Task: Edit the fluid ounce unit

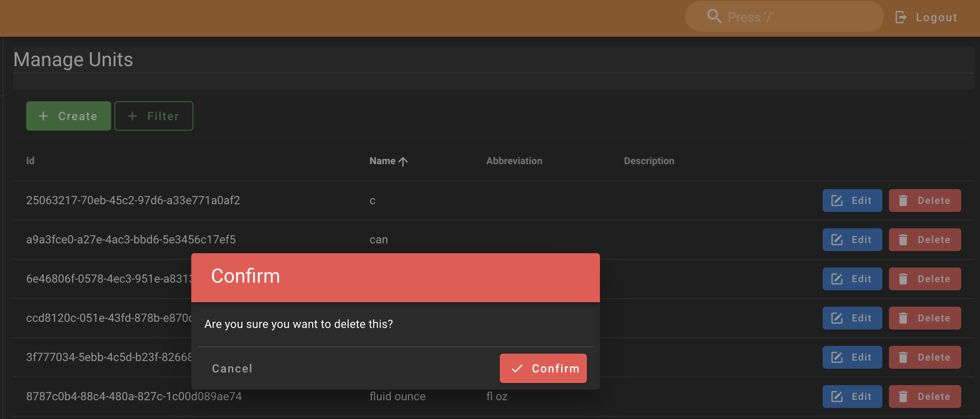Action: pyautogui.click(x=852, y=396)
